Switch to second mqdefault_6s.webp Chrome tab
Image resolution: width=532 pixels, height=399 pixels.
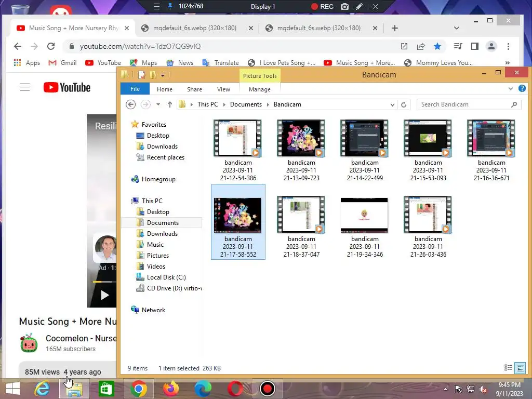pyautogui.click(x=320, y=28)
